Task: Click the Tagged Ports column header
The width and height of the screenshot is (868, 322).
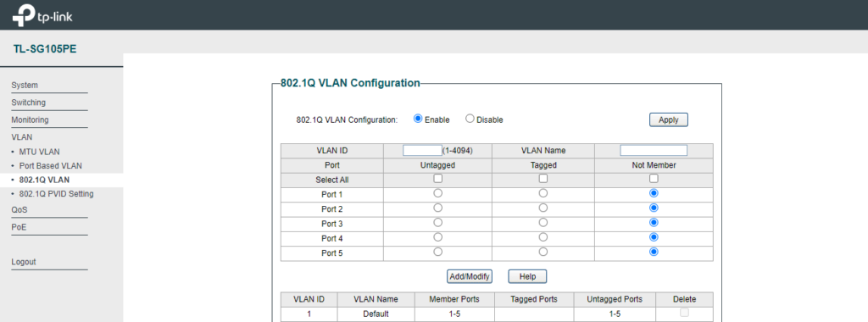Action: pos(534,299)
